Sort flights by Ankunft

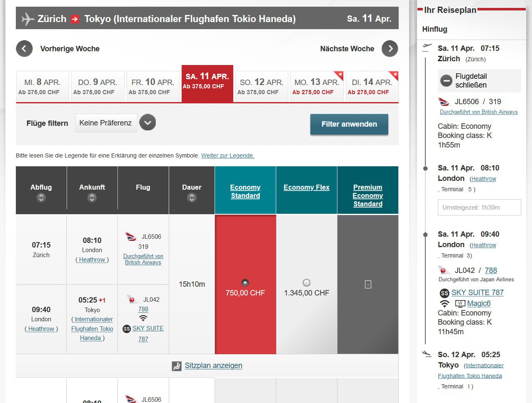(x=92, y=198)
